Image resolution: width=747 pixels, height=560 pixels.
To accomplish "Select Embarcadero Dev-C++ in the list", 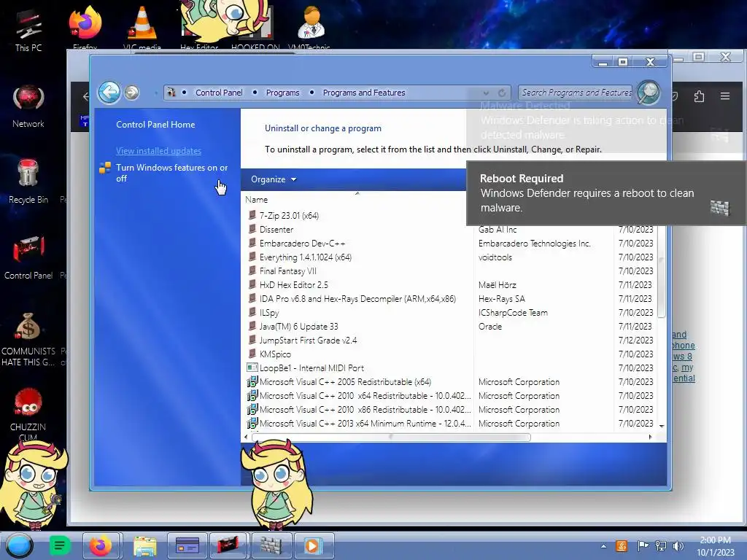I will pos(302,244).
